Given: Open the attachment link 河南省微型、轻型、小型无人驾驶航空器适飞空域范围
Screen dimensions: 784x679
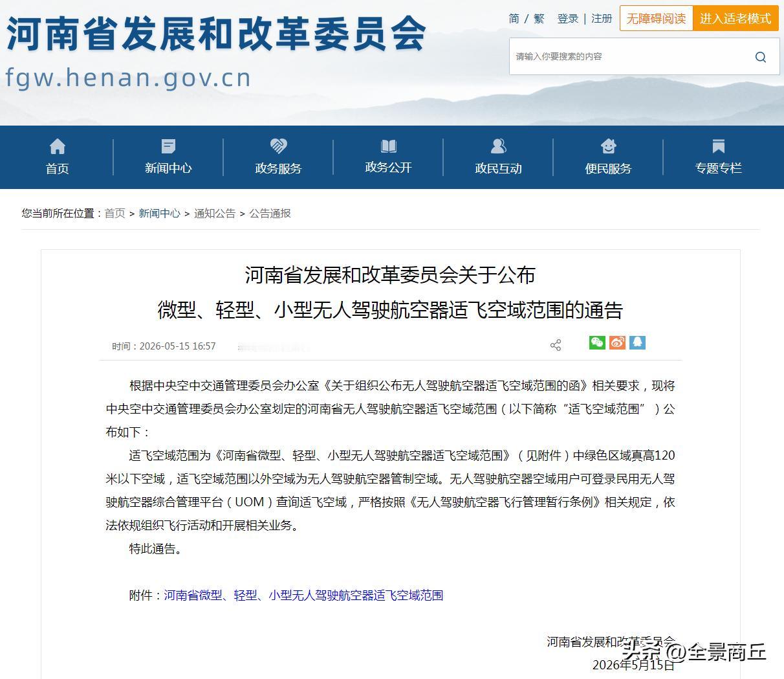Looking at the screenshot, I should point(303,596).
